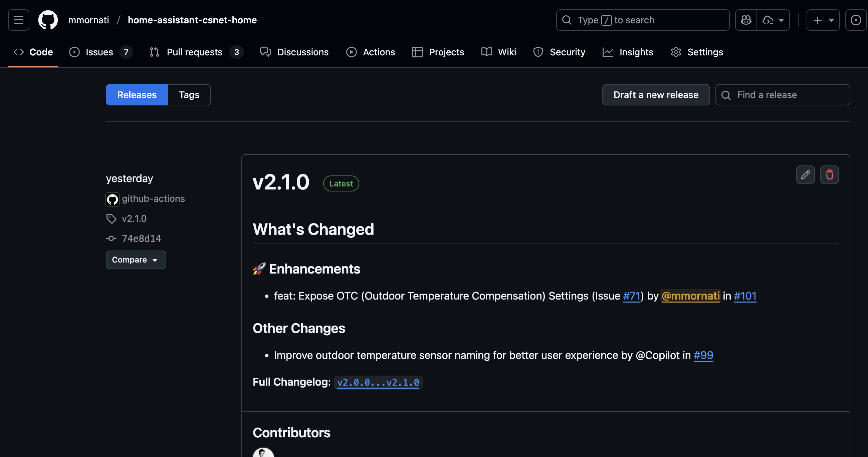Click the GitHub logo to go home
Viewport: 868px width, 457px height.
48,20
